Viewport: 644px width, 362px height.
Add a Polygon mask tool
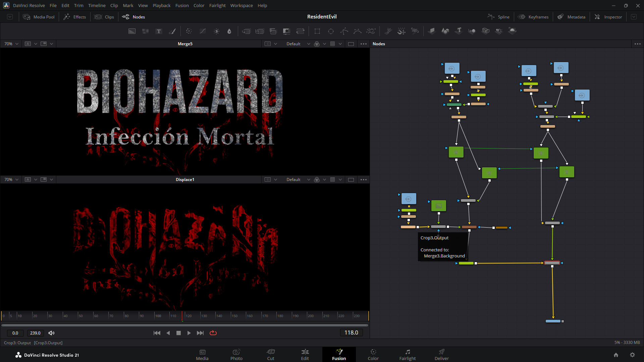[344, 31]
